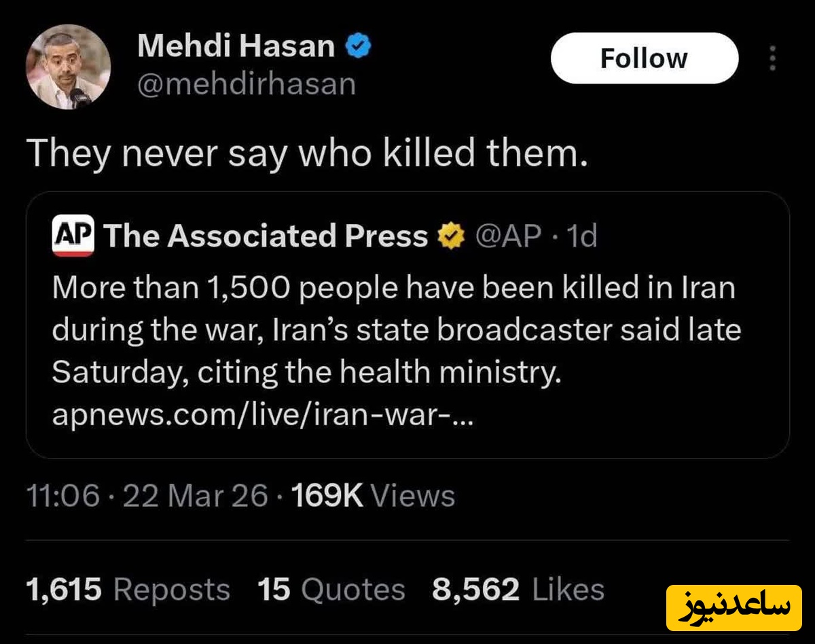The width and height of the screenshot is (815, 644).
Task: Open The Associated Press account name
Action: 266,236
